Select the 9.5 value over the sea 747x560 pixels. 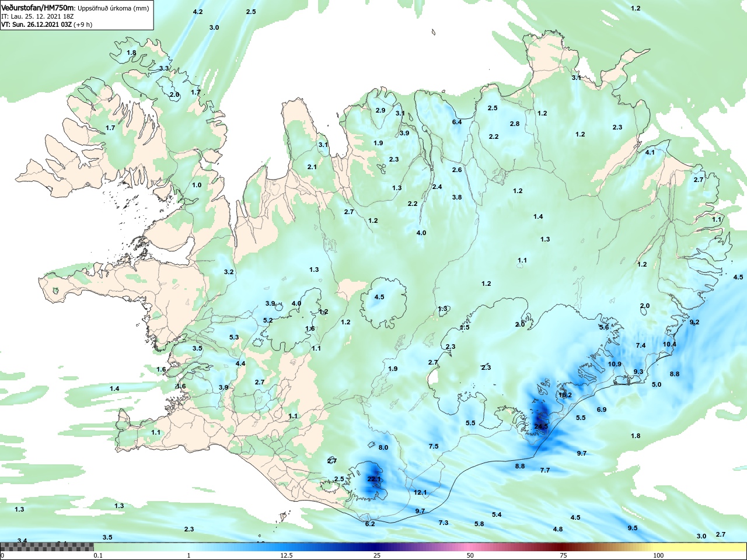(633, 528)
